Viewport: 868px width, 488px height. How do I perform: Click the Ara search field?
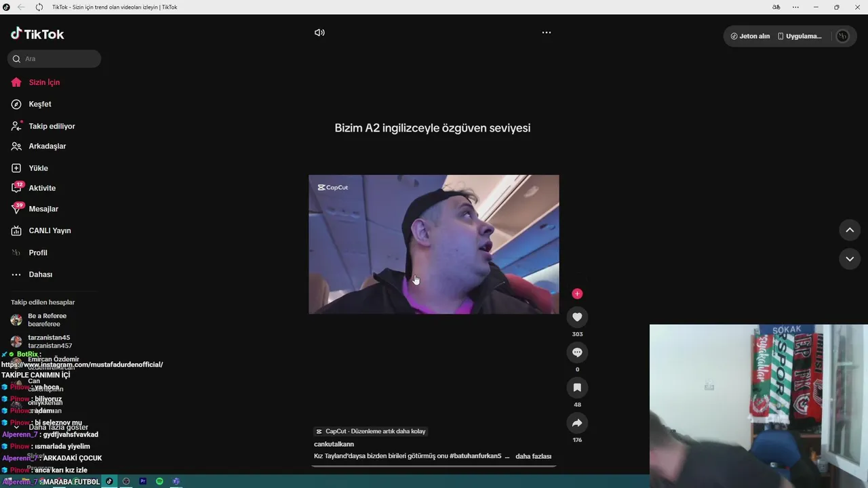[54, 59]
